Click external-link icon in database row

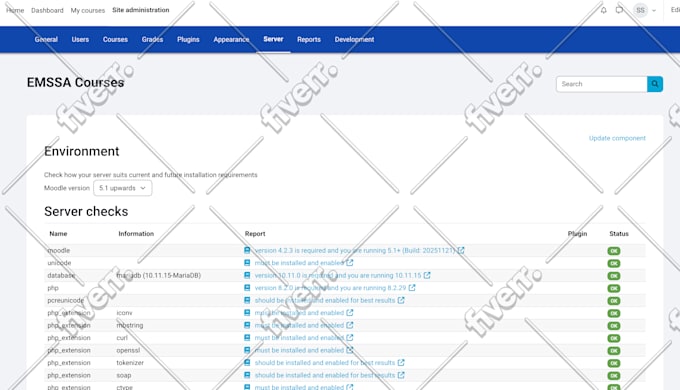tap(427, 275)
